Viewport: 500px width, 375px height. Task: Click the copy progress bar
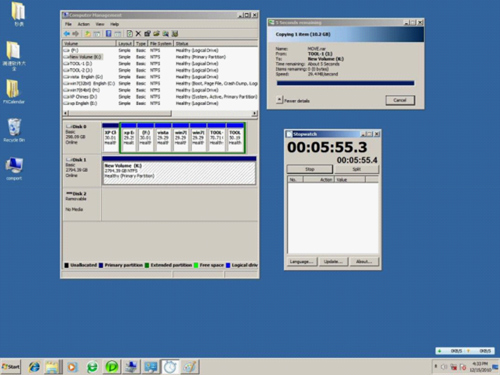(346, 83)
